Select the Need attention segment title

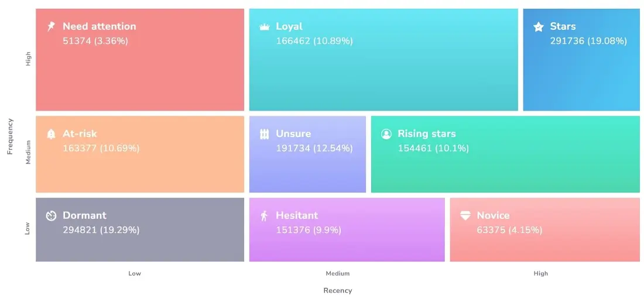(x=99, y=26)
